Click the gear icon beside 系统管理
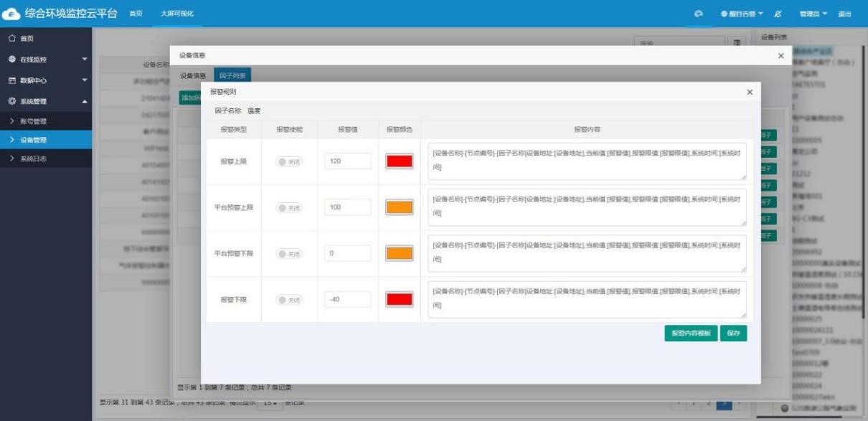The image size is (868, 421). (x=11, y=101)
